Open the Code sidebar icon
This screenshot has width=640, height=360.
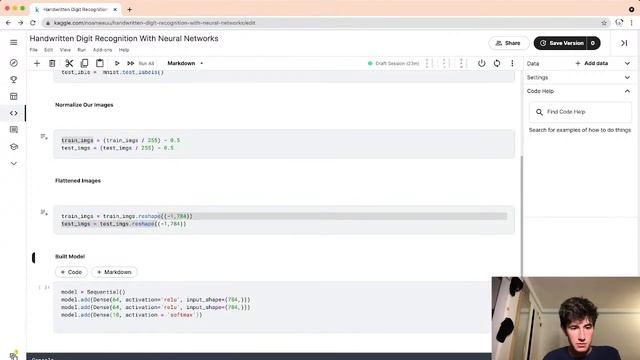(x=13, y=113)
